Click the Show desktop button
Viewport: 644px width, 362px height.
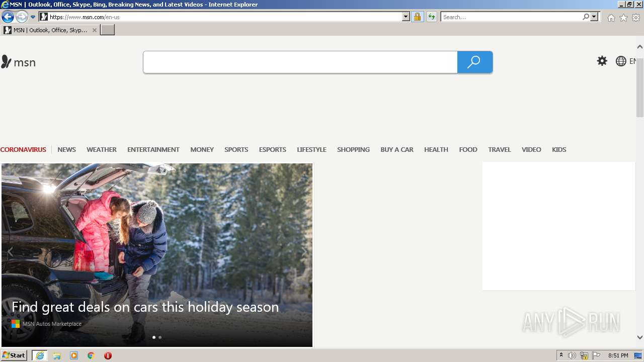(639, 355)
